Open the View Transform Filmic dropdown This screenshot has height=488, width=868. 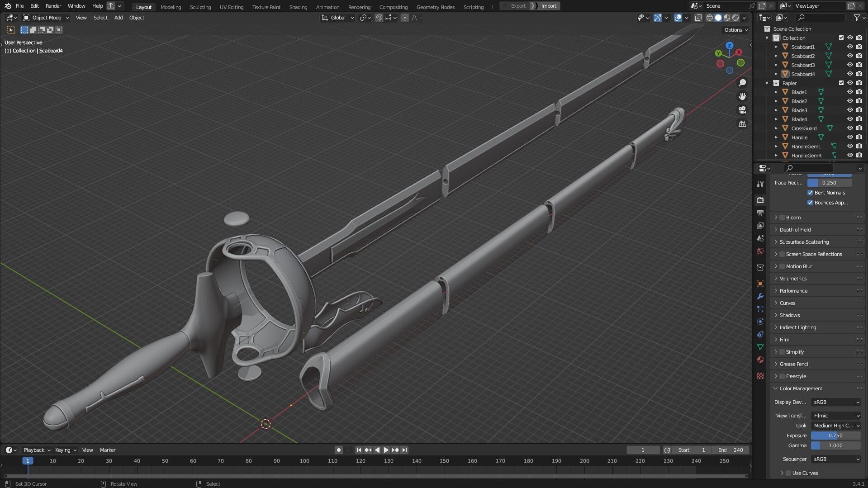[x=836, y=416]
